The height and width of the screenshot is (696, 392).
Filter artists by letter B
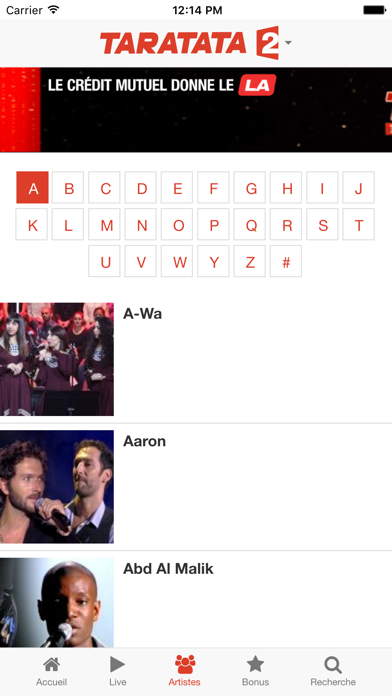pyautogui.click(x=68, y=188)
